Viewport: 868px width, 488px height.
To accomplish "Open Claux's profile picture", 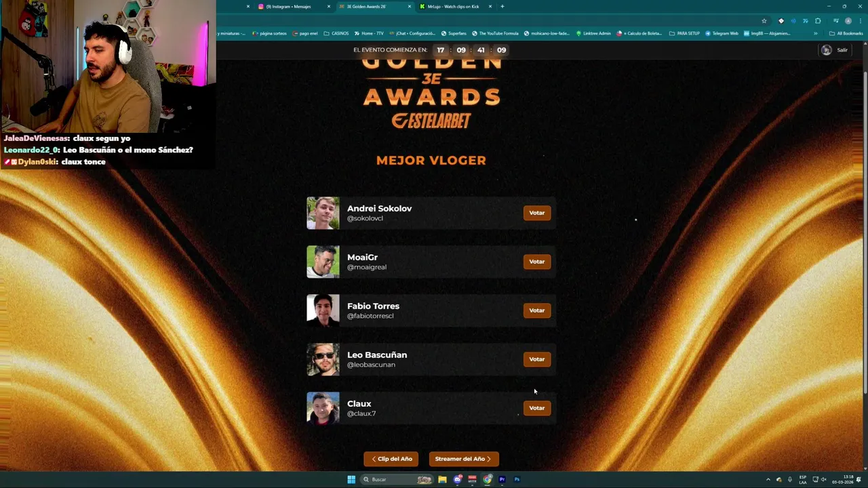I will [323, 408].
